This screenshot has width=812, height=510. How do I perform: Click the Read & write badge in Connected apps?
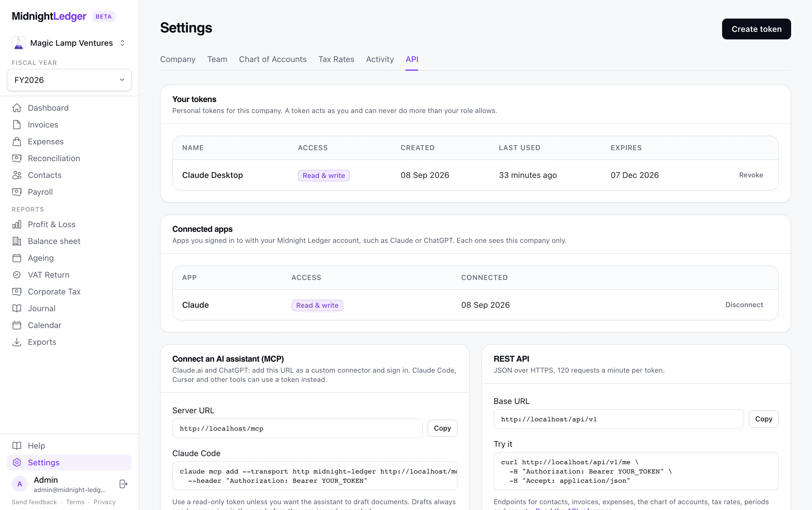point(317,305)
